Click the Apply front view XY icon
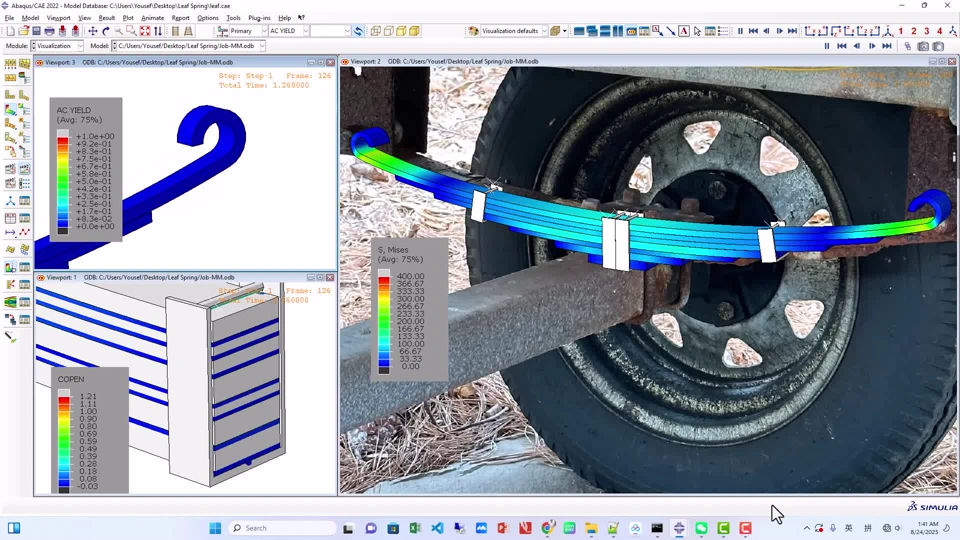960x540 pixels. click(810, 31)
